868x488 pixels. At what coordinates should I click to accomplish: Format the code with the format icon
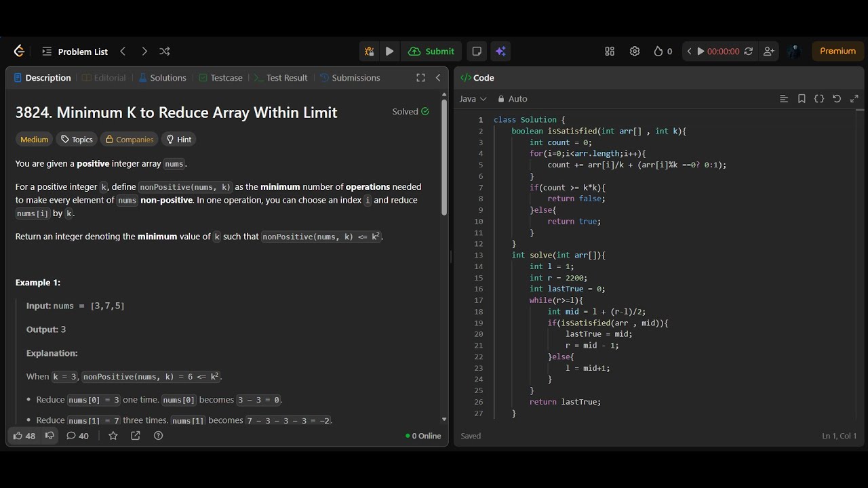[x=784, y=99]
